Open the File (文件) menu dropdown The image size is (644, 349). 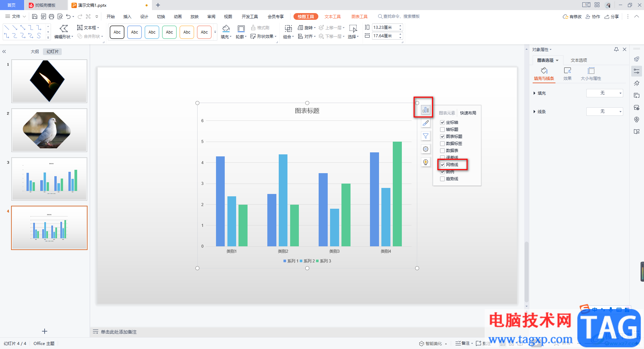16,16
